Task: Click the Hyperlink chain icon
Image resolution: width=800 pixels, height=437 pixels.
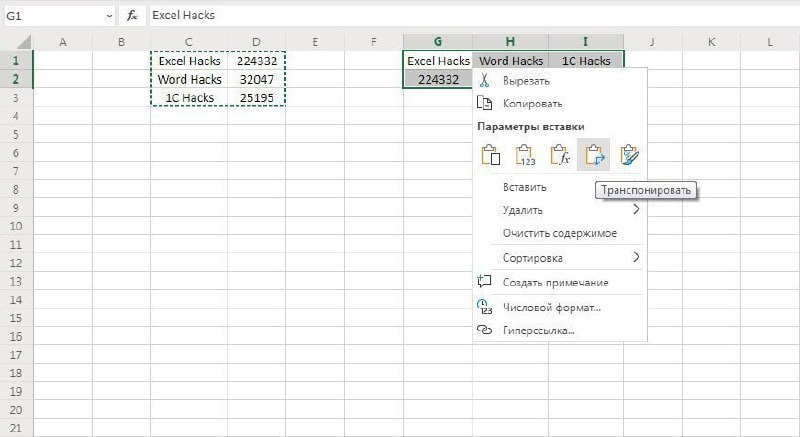Action: (x=484, y=330)
